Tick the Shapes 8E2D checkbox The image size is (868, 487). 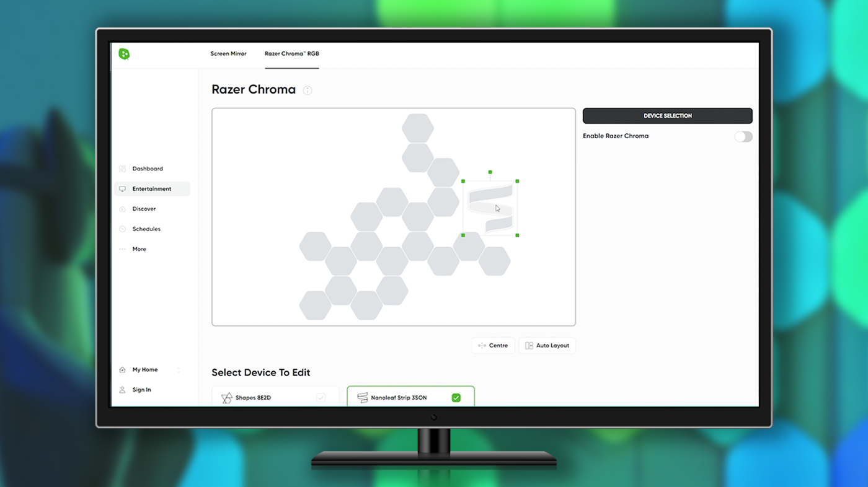click(x=321, y=398)
